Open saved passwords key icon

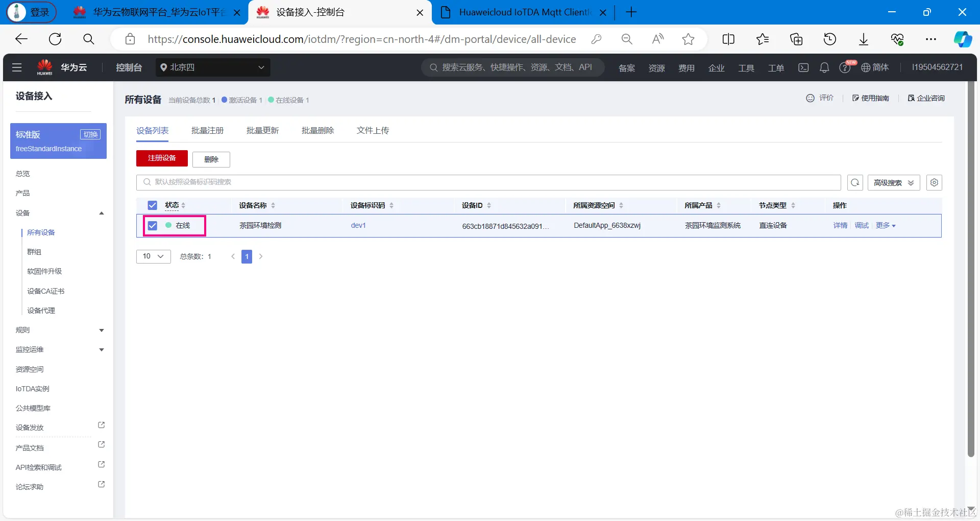click(596, 39)
